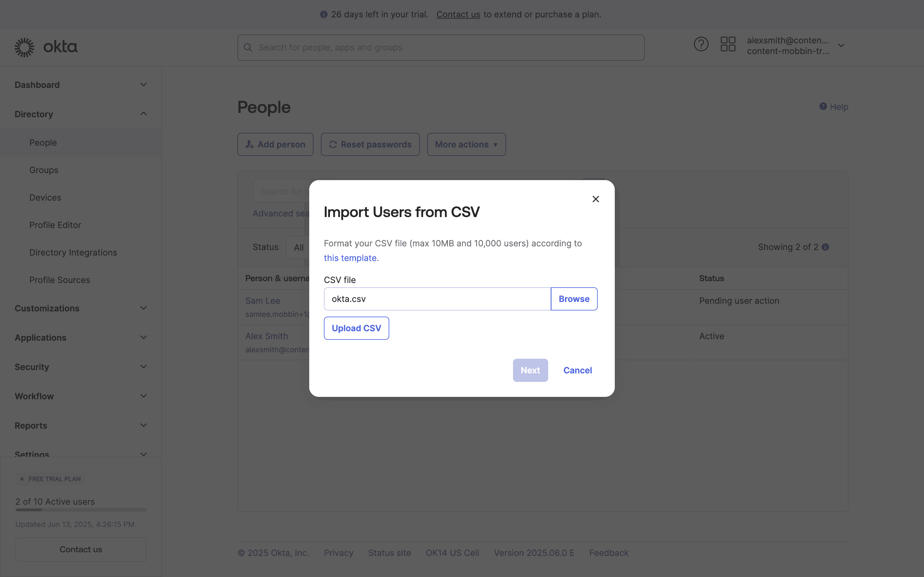Click Browse to choose a CSV file
The height and width of the screenshot is (577, 924).
574,299
